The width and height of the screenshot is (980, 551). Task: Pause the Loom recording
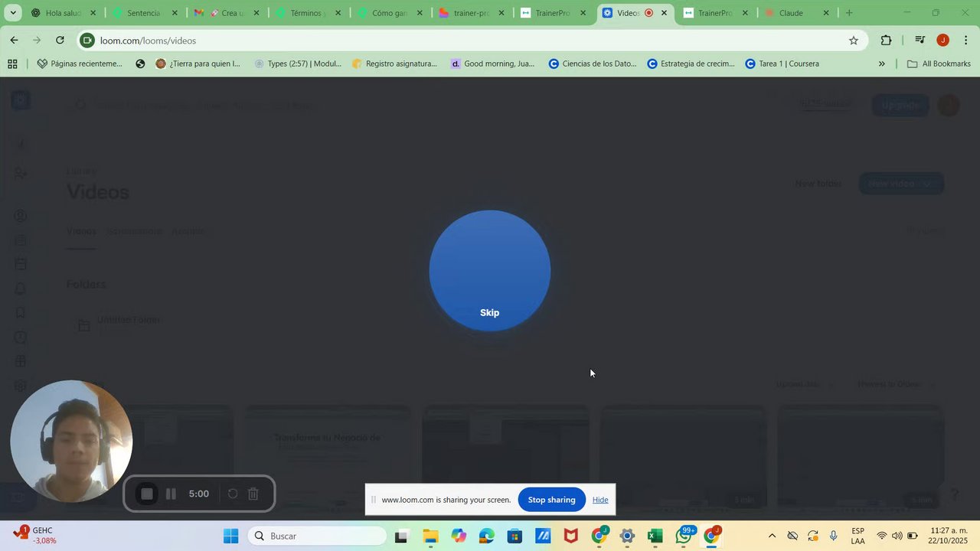click(x=171, y=494)
